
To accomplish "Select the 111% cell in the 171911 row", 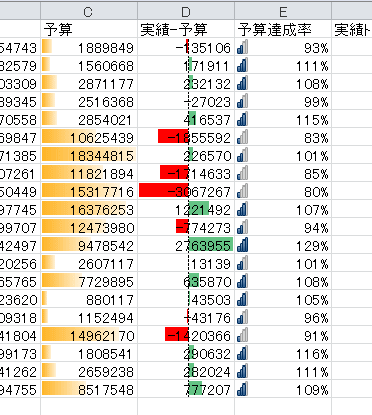I will tap(283, 65).
